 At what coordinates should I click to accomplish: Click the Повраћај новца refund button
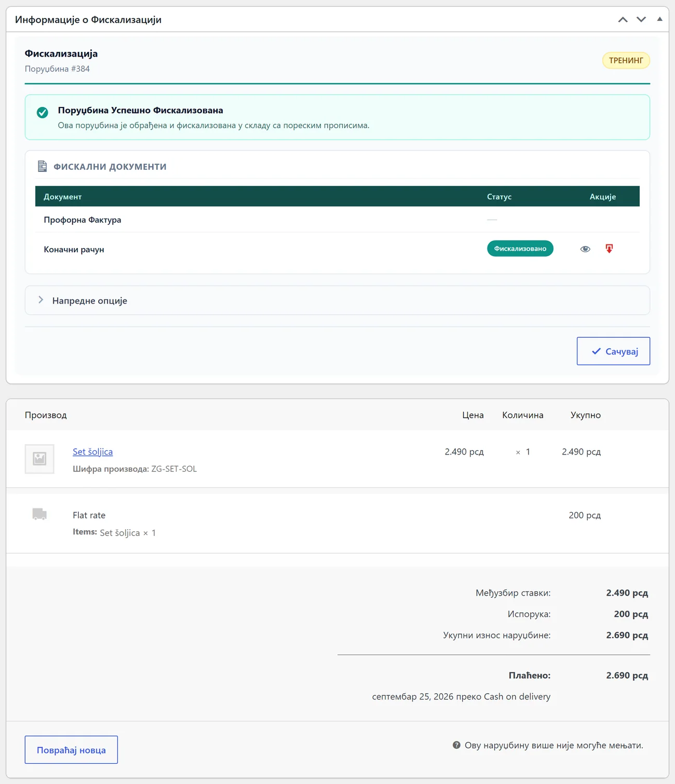(x=71, y=750)
